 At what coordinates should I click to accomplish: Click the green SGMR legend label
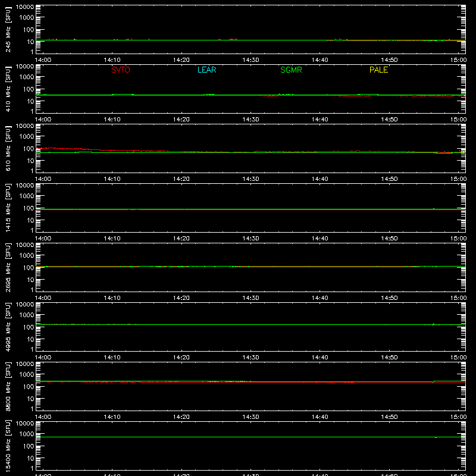pos(291,70)
